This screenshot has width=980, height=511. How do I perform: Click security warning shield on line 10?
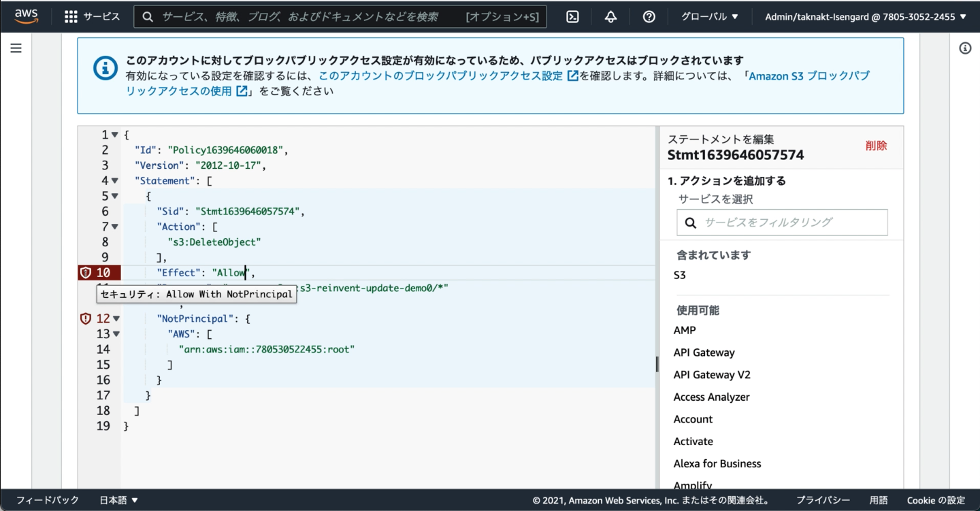(86, 273)
